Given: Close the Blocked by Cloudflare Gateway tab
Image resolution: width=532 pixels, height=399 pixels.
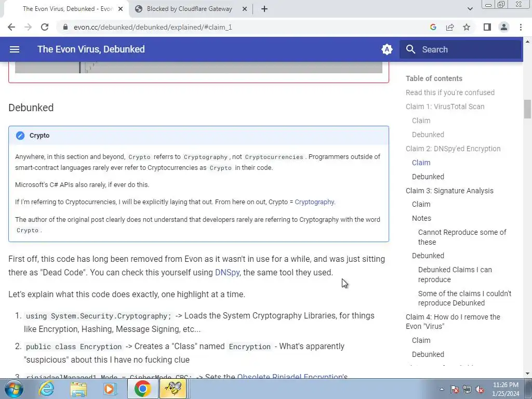Looking at the screenshot, I should [x=245, y=9].
